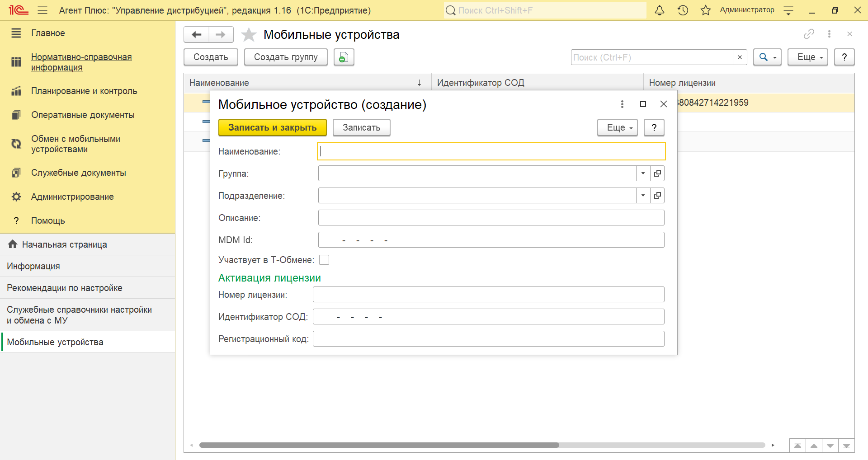Open the dialog Еще dropdown menu

tap(618, 128)
